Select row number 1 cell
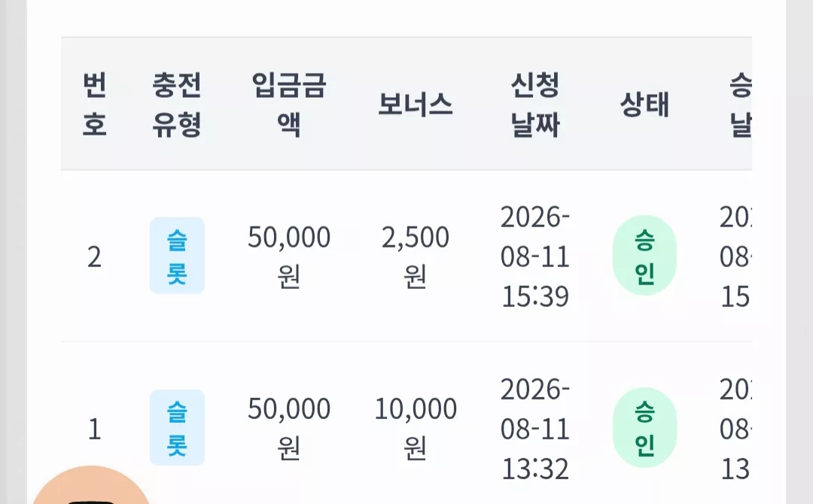Viewport: 813px width, 504px height. [94, 429]
